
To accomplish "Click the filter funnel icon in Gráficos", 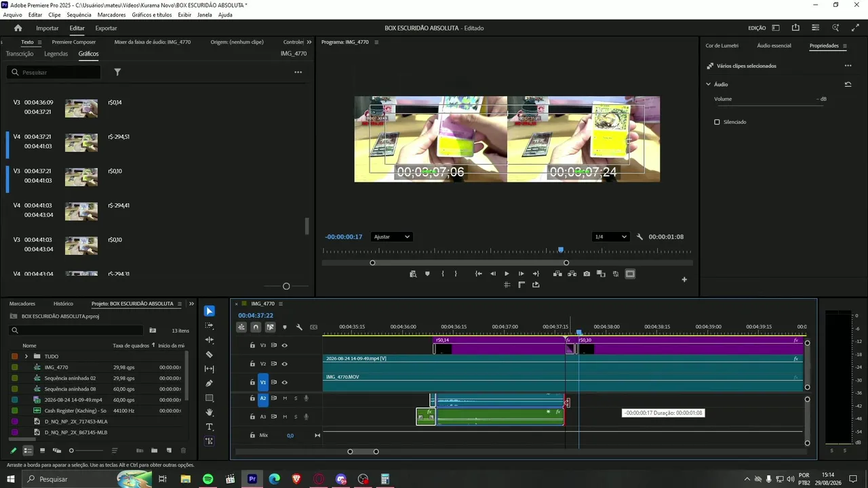I will (117, 72).
